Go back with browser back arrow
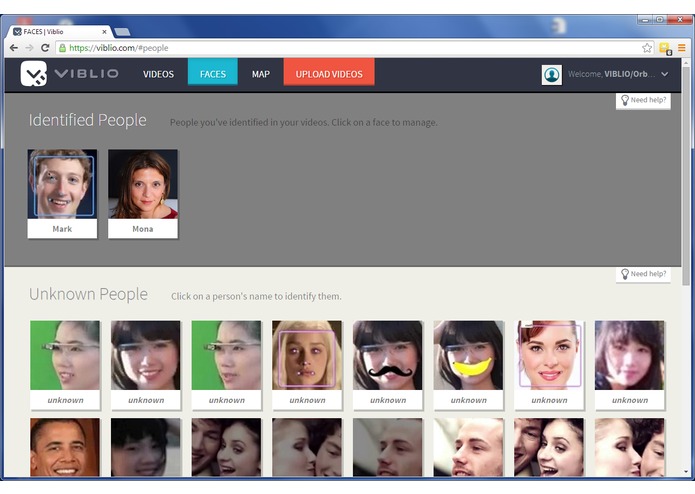The image size is (695, 494). coord(14,48)
